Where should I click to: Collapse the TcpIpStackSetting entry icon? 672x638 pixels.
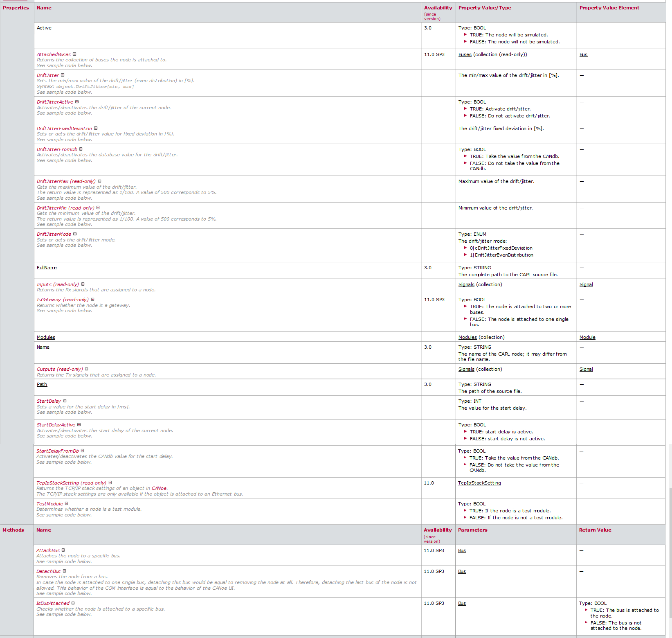click(x=110, y=482)
